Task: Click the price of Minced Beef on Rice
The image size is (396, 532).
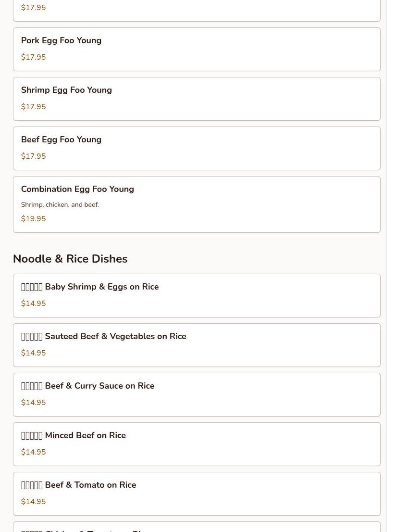Action: click(x=34, y=452)
